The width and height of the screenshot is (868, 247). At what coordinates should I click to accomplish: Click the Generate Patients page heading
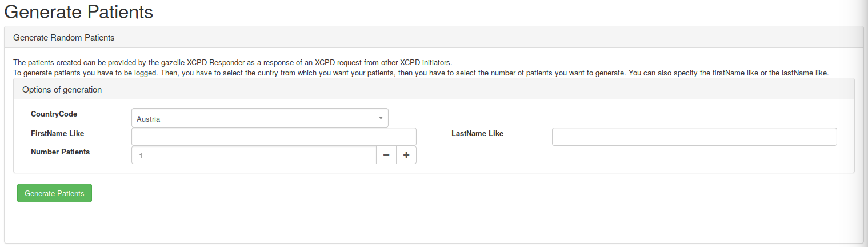point(79,11)
